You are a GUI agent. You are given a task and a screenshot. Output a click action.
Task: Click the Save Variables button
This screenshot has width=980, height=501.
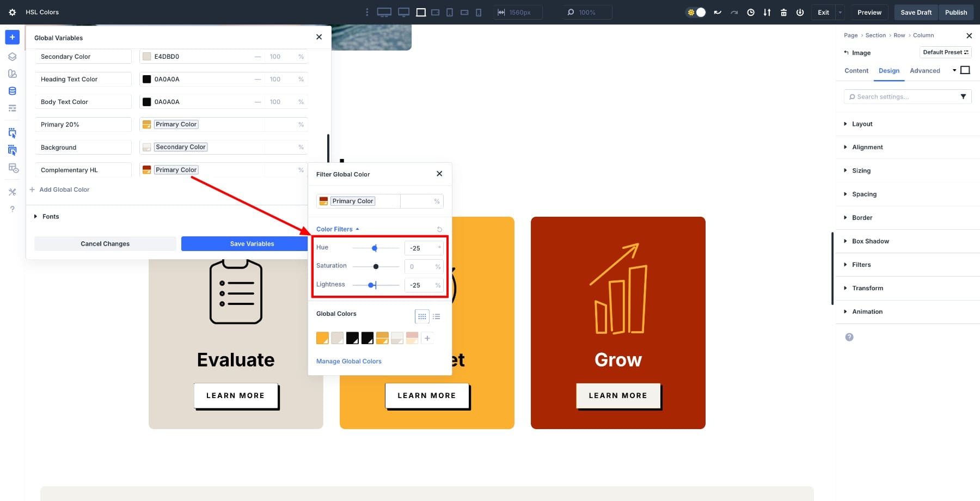point(252,244)
